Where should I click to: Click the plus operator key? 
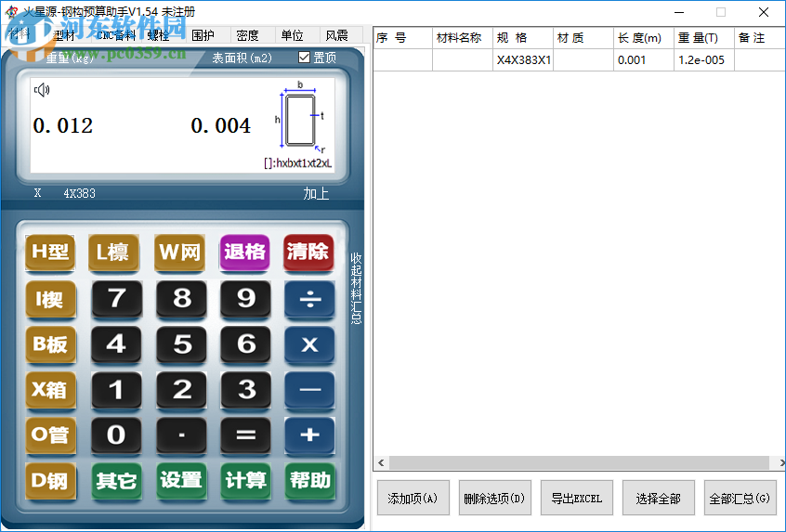coord(309,435)
